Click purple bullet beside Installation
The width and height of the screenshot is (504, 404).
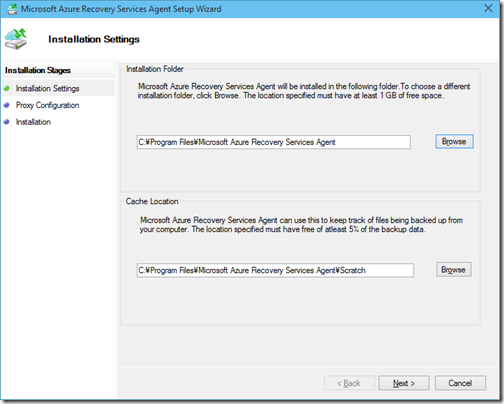[6, 122]
